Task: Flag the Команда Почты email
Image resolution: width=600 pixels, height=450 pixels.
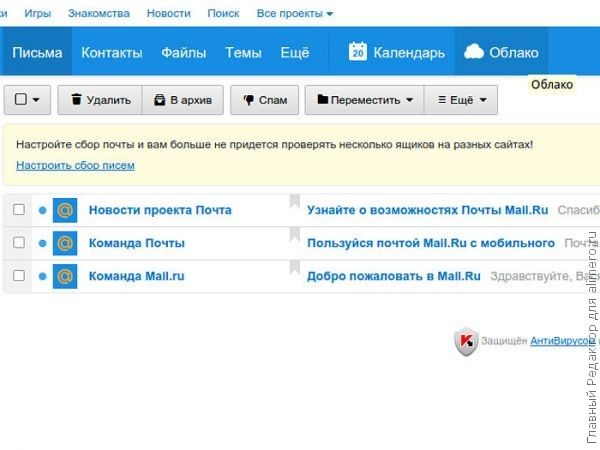Action: (294, 235)
